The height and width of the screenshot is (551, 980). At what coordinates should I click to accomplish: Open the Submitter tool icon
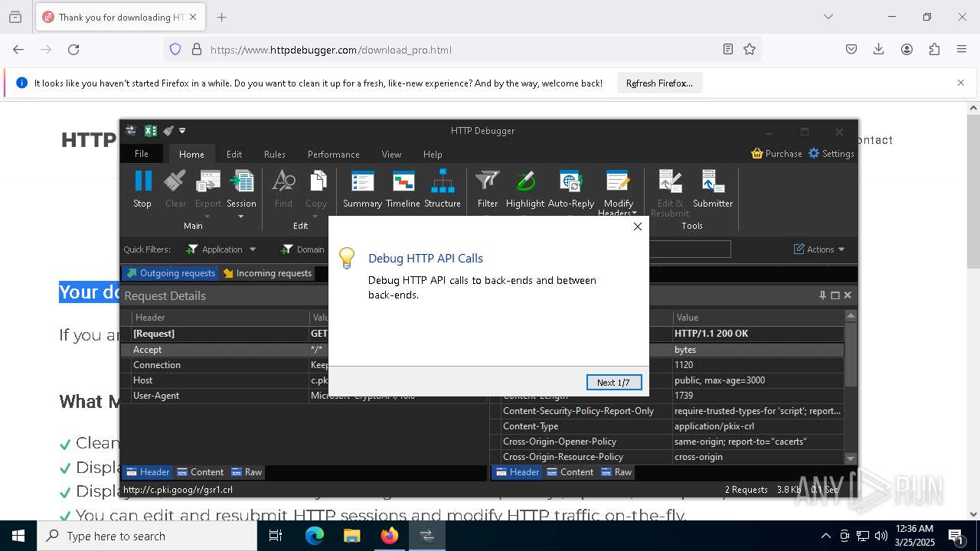coord(713,181)
